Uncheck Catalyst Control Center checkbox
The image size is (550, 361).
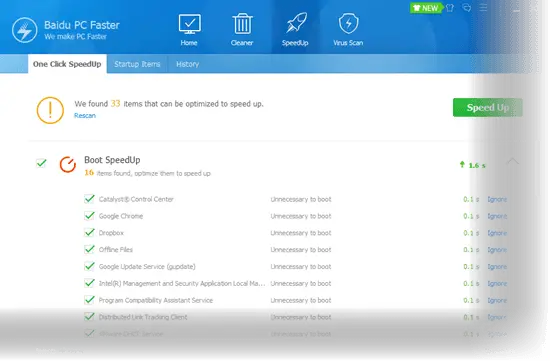[x=89, y=199]
